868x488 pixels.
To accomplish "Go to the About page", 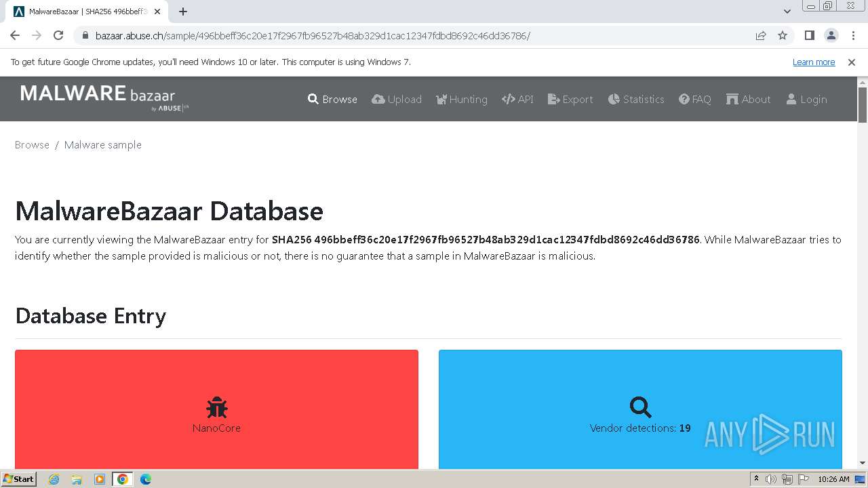I will [x=748, y=99].
